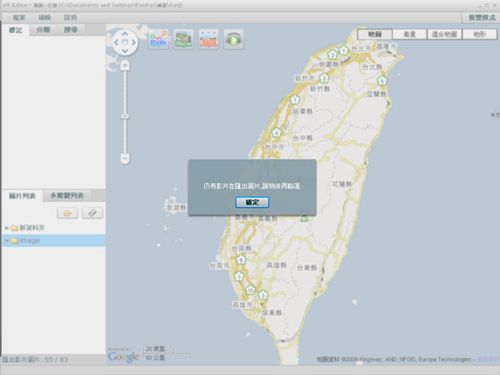
Task: Pan the map right with the navigation arrow
Action: 134,42
